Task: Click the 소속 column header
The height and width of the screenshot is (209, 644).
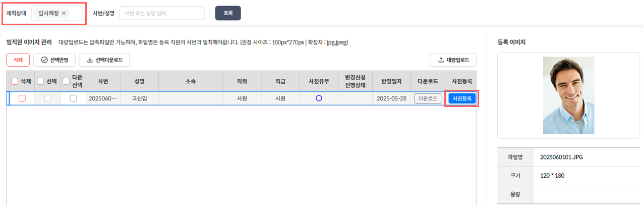Action: (x=191, y=81)
